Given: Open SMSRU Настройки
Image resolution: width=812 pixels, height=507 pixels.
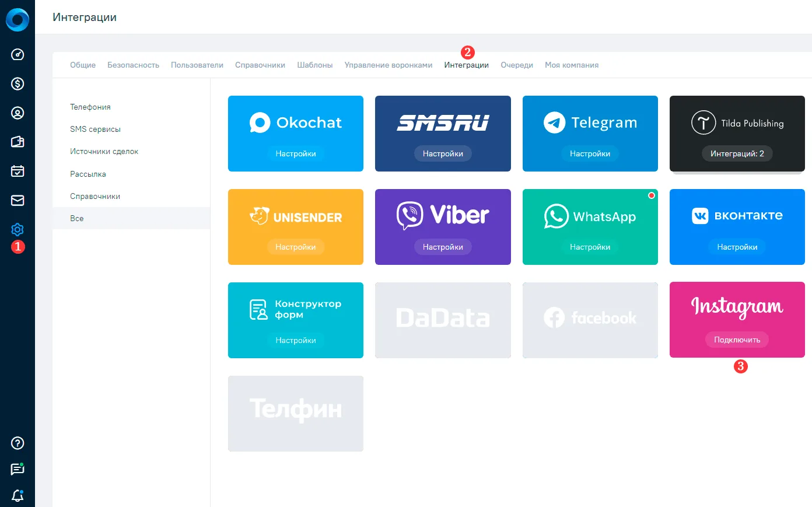Looking at the screenshot, I should point(443,153).
